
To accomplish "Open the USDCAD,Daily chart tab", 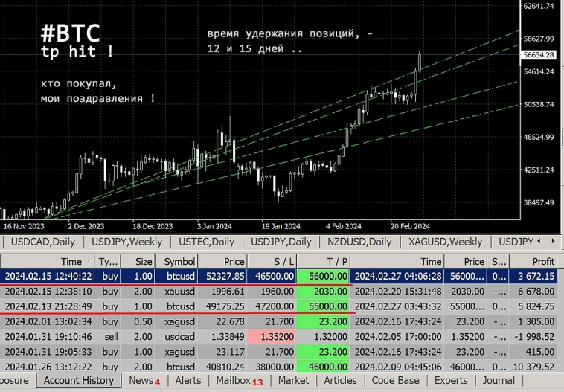I will 43,242.
